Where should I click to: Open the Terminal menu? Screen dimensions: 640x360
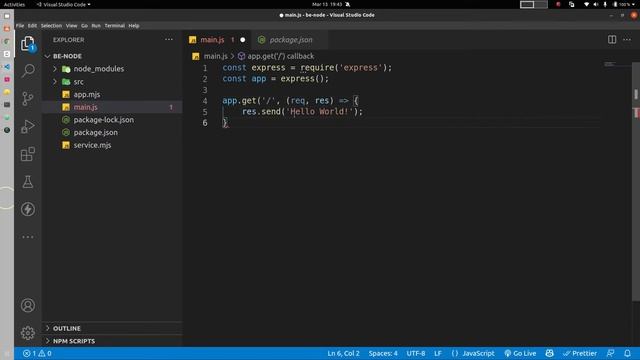[x=114, y=25]
